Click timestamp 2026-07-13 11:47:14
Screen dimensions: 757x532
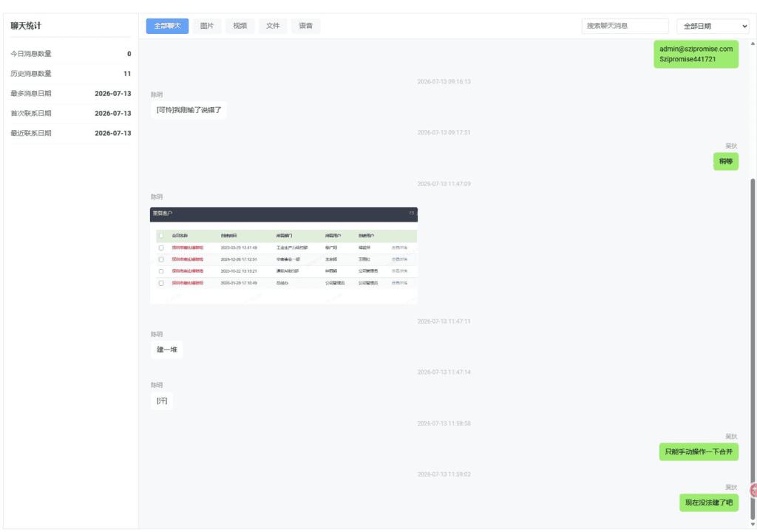point(444,372)
